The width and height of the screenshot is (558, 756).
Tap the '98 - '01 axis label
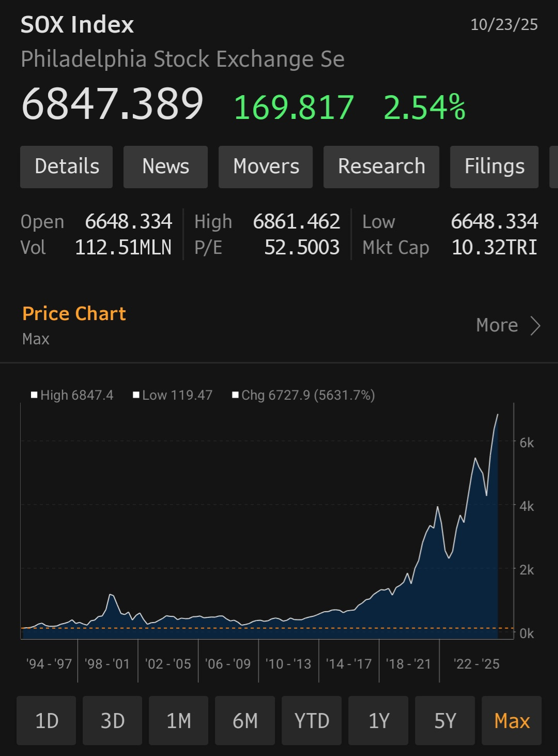point(107,663)
